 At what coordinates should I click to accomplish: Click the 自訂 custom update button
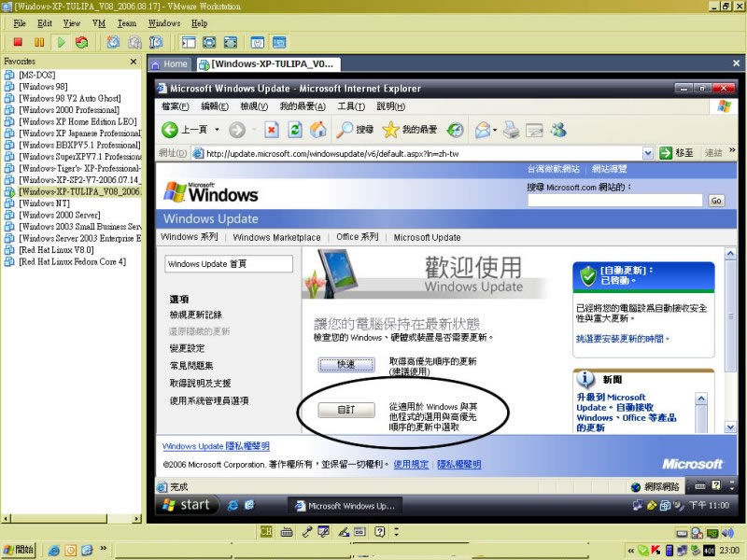coord(346,410)
